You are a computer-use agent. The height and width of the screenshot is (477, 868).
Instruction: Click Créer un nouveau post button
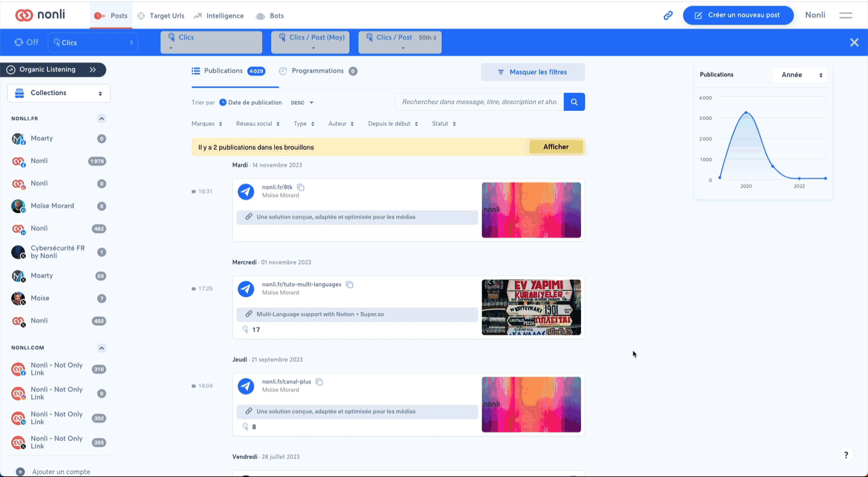[x=738, y=15]
